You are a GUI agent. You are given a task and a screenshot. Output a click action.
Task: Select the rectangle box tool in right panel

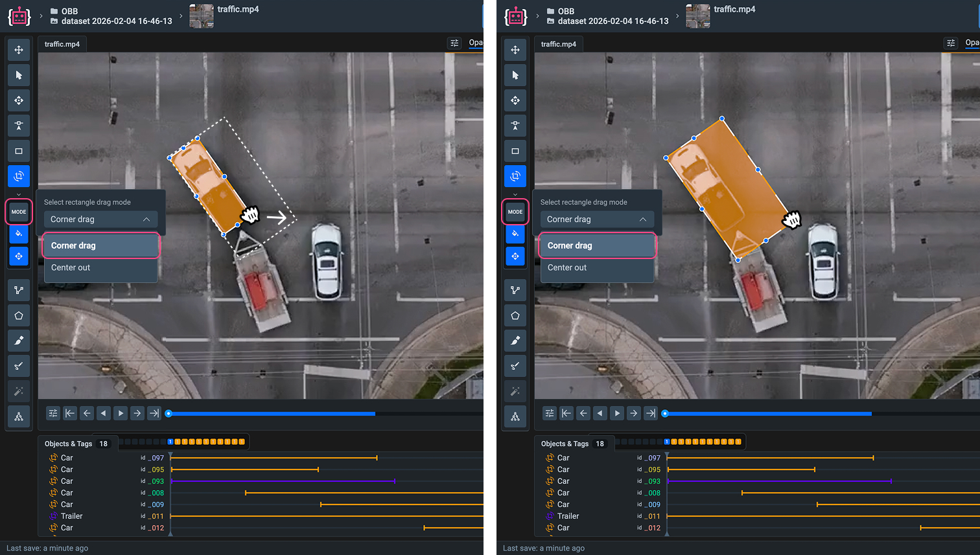515,151
